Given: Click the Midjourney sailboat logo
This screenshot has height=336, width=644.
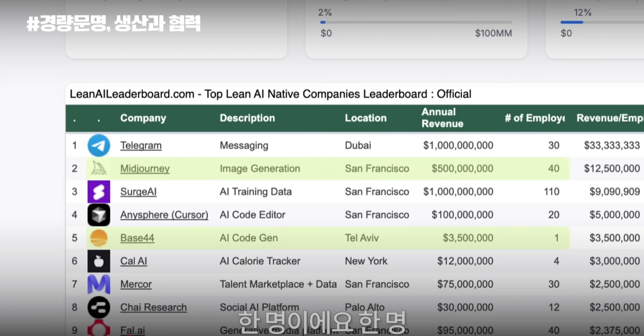Looking at the screenshot, I should tap(99, 169).
